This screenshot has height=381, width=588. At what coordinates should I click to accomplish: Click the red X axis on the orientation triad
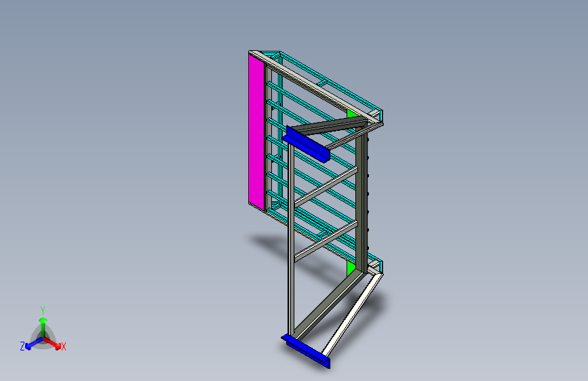pos(52,343)
